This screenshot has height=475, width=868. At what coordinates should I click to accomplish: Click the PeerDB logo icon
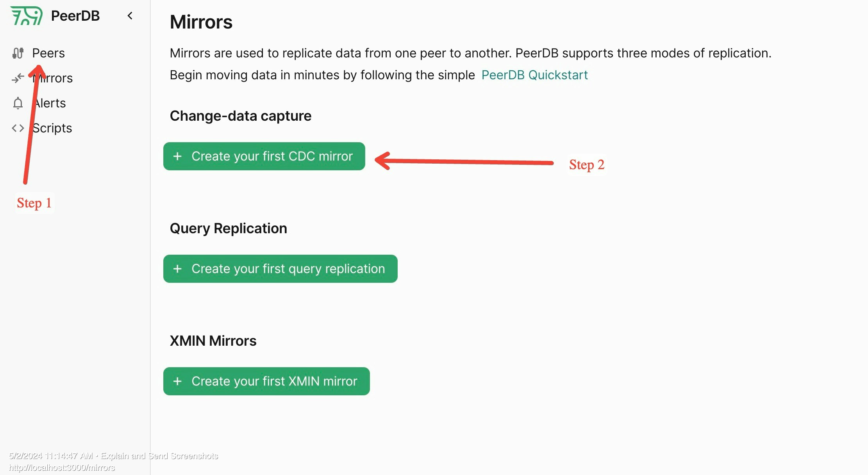[27, 16]
